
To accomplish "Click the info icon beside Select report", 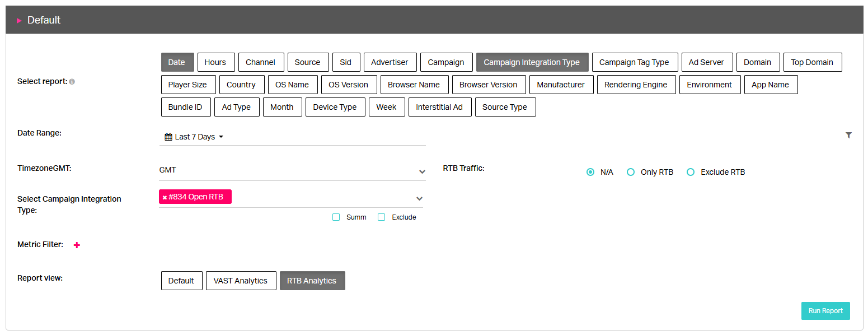I will 72,82.
